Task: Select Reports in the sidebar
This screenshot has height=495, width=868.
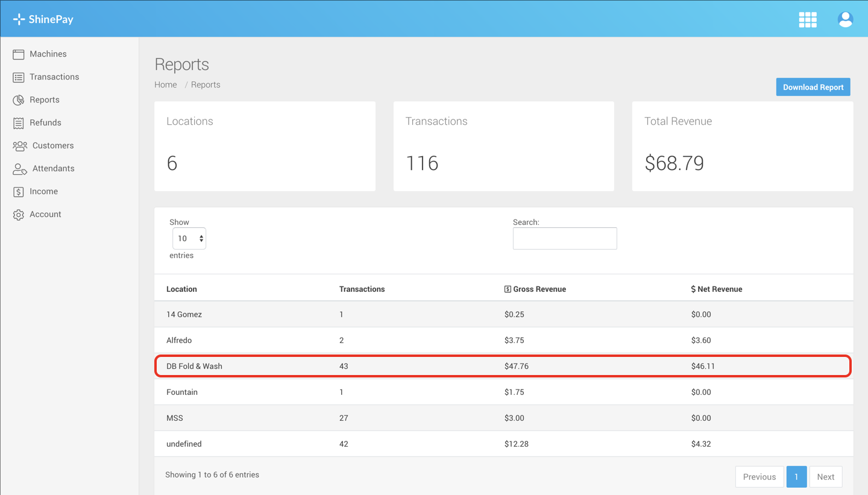Action: pos(45,99)
